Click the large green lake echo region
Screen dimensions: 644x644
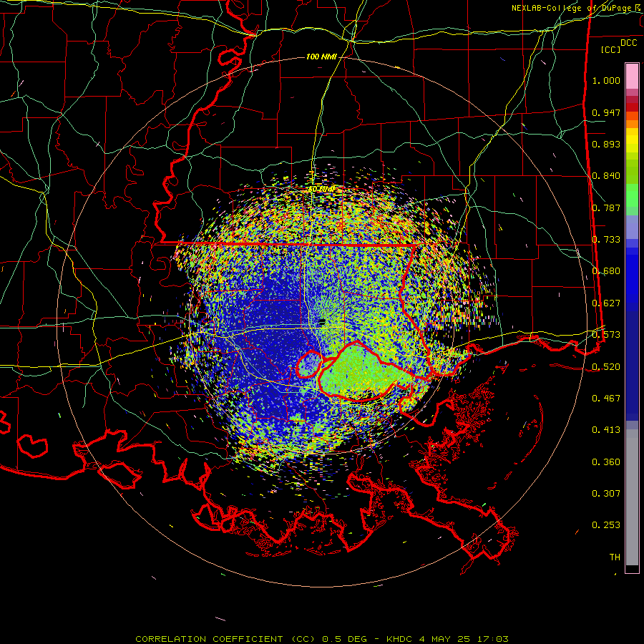click(x=361, y=371)
